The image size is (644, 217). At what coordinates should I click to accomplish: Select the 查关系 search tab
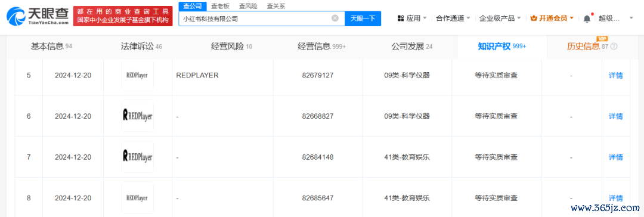click(x=275, y=6)
